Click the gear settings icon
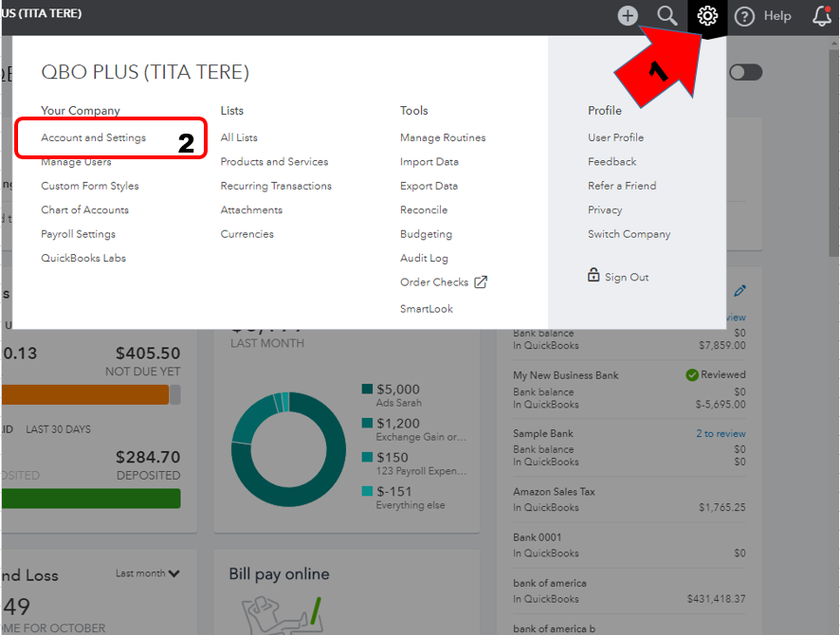This screenshot has width=840, height=635. [707, 15]
